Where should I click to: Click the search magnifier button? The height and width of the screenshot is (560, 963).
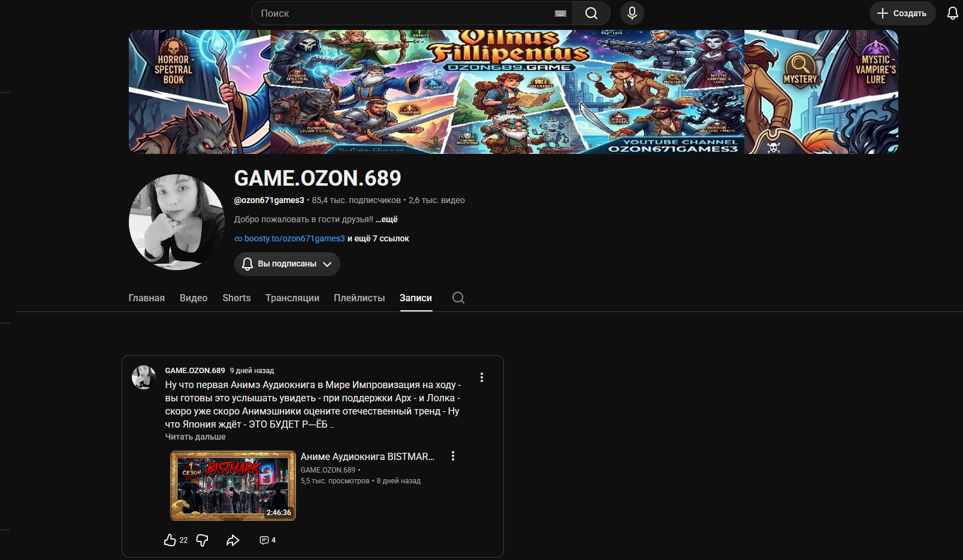pyautogui.click(x=591, y=13)
